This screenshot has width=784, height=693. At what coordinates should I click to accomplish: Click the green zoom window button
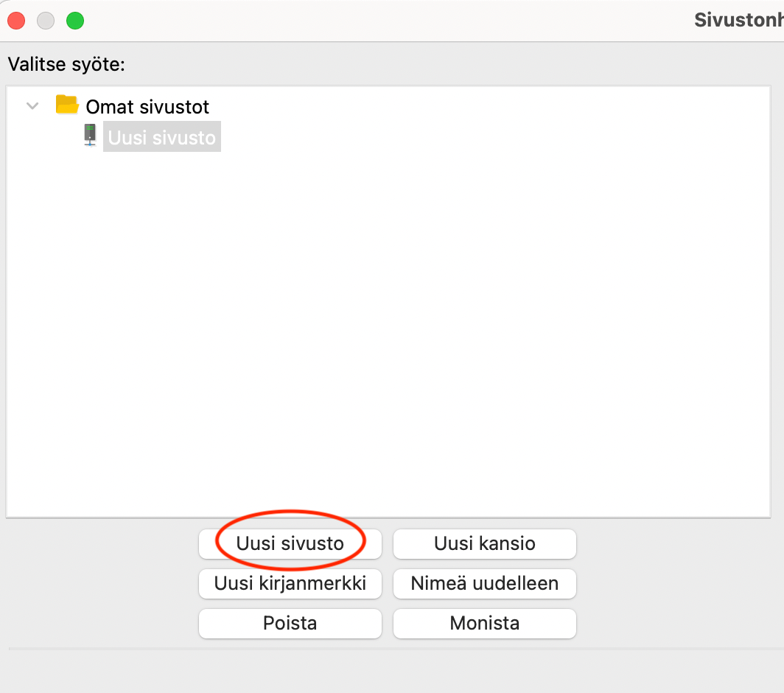75,21
